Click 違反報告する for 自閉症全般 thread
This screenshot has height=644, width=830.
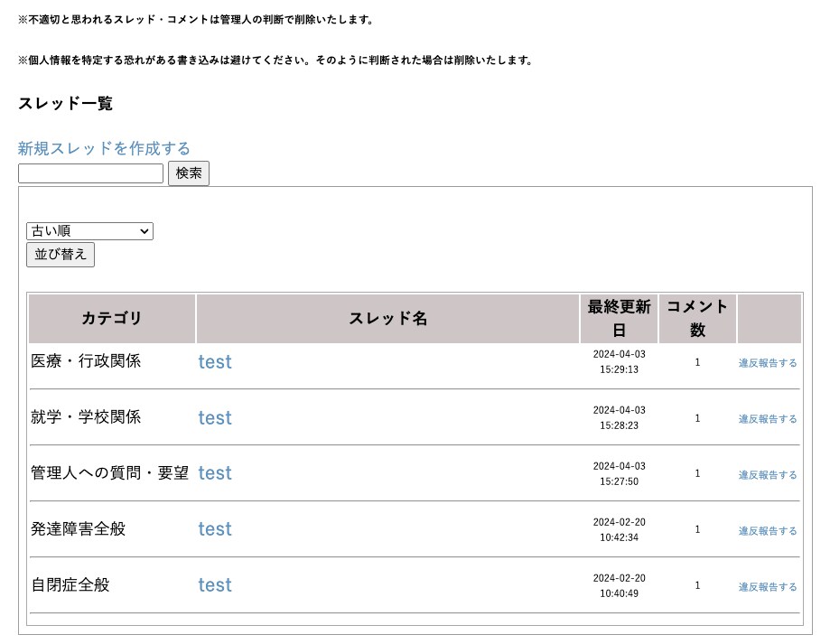pos(768,587)
